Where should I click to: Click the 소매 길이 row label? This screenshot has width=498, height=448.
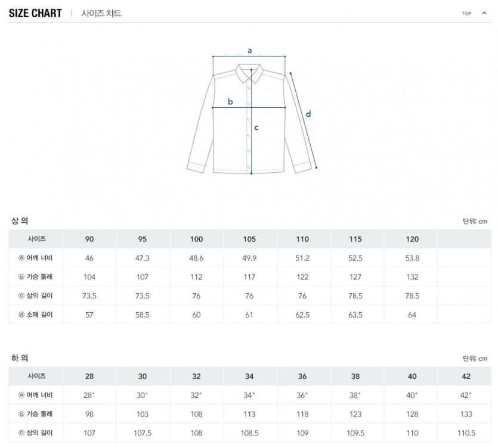[x=36, y=315]
